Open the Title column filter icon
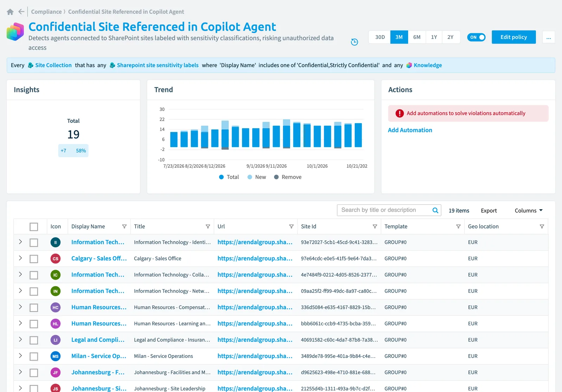This screenshot has height=392, width=562. (208, 227)
